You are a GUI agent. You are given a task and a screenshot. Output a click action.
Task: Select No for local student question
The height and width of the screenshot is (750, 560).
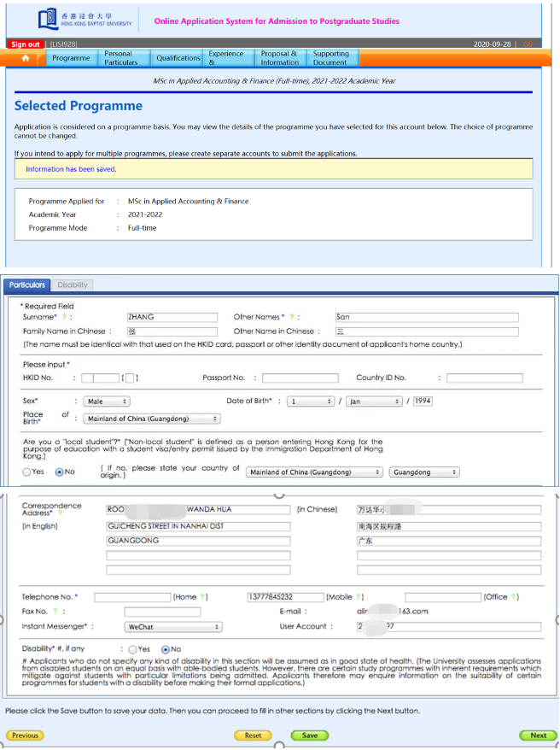59,472
